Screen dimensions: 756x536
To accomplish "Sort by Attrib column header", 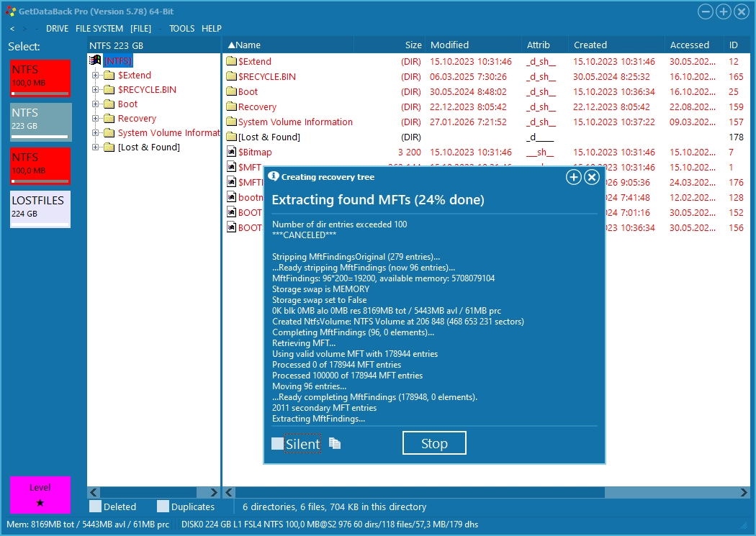I will point(544,45).
